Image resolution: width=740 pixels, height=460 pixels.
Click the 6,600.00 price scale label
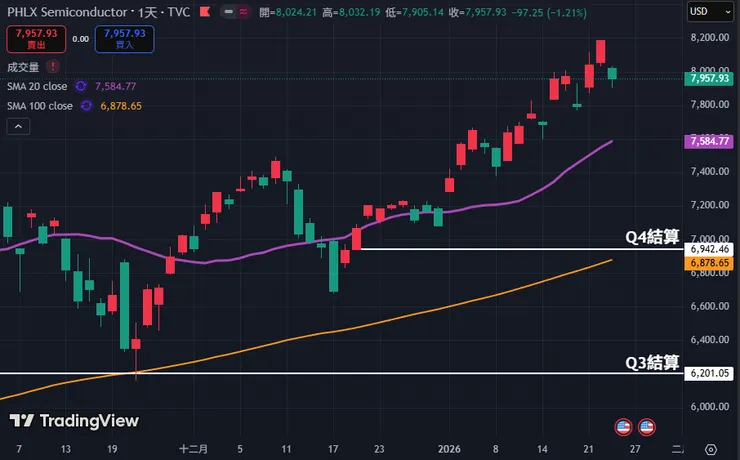coord(710,306)
